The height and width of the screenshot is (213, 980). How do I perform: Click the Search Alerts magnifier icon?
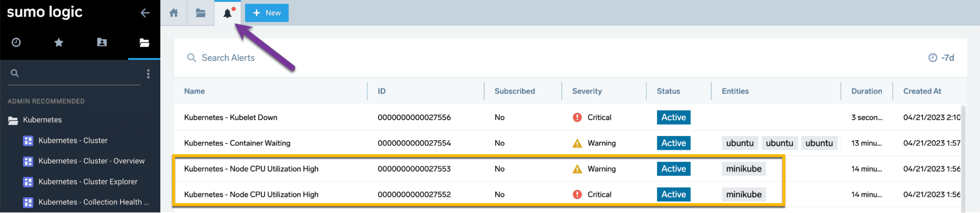192,58
